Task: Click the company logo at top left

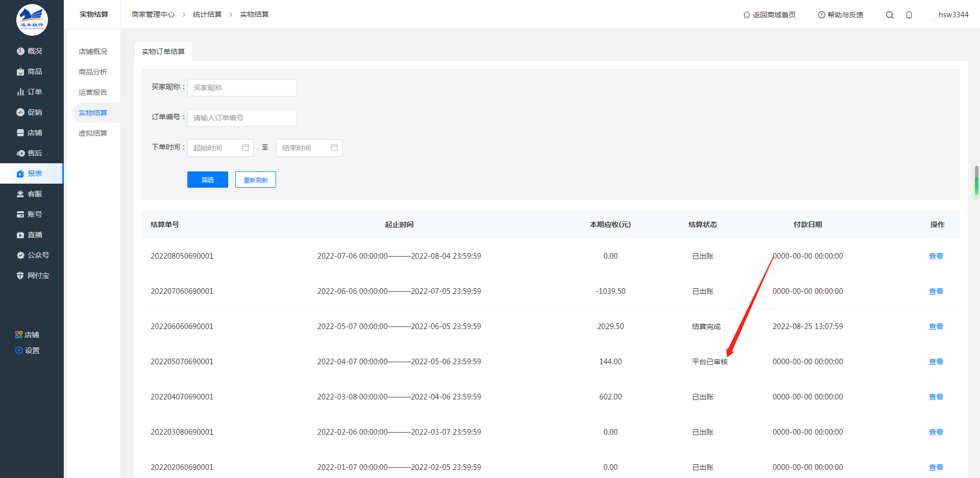Action: (x=32, y=20)
